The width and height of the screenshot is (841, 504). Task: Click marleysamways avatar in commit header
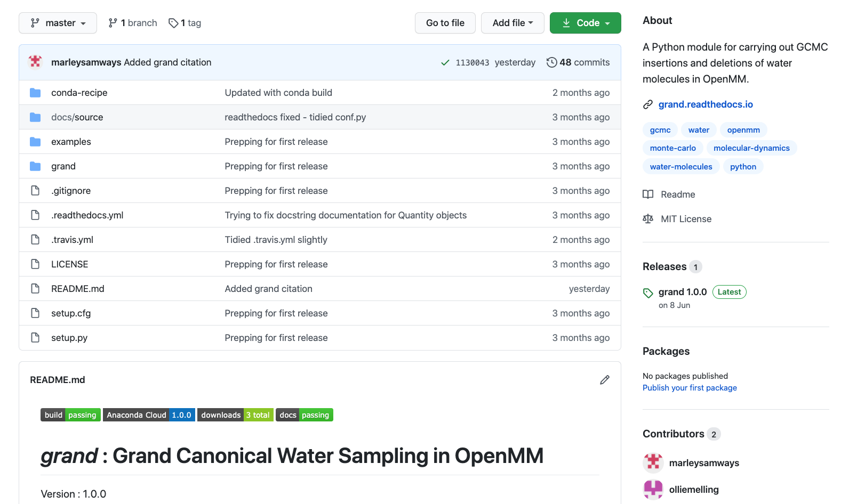pos(36,62)
